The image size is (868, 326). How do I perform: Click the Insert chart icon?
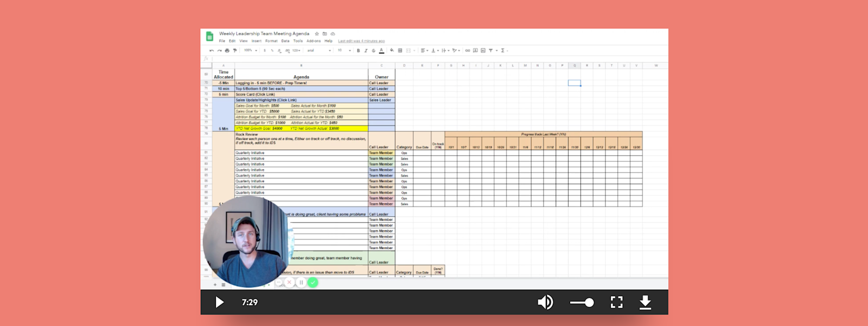[x=483, y=51]
